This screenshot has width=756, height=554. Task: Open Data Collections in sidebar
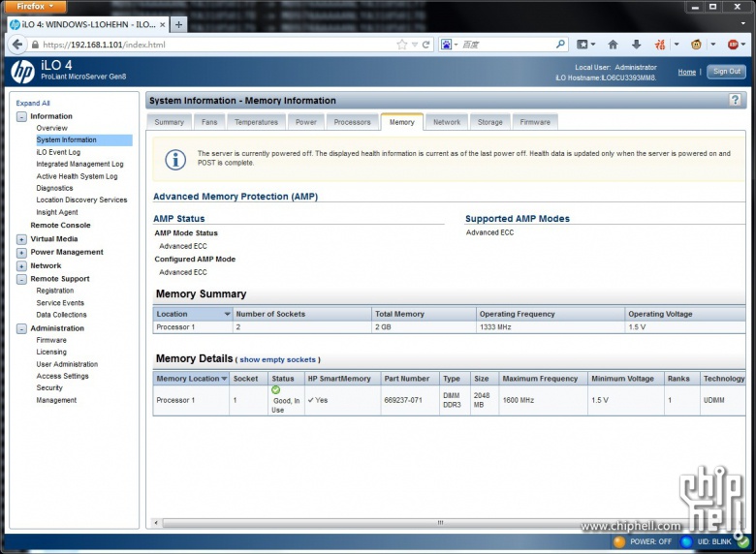(61, 315)
